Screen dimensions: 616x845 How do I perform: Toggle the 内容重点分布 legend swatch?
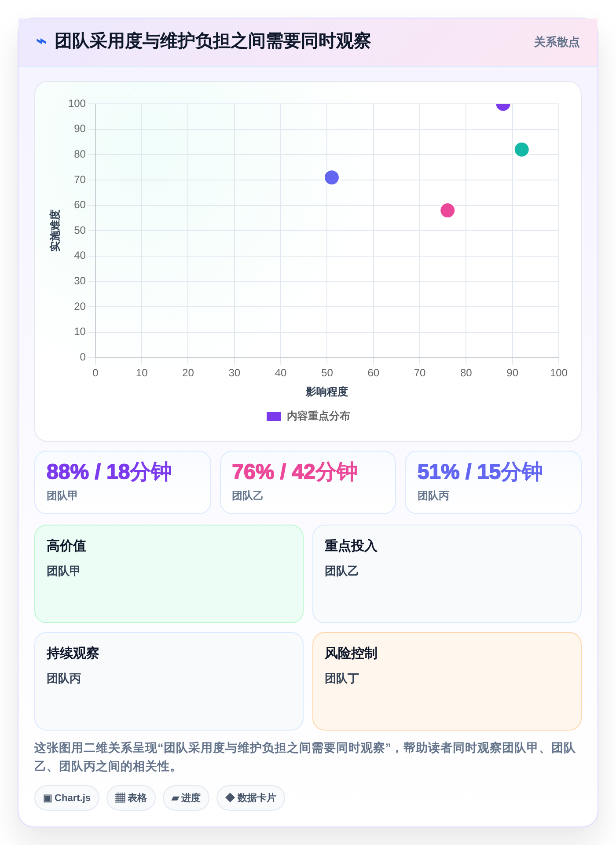pos(274,416)
